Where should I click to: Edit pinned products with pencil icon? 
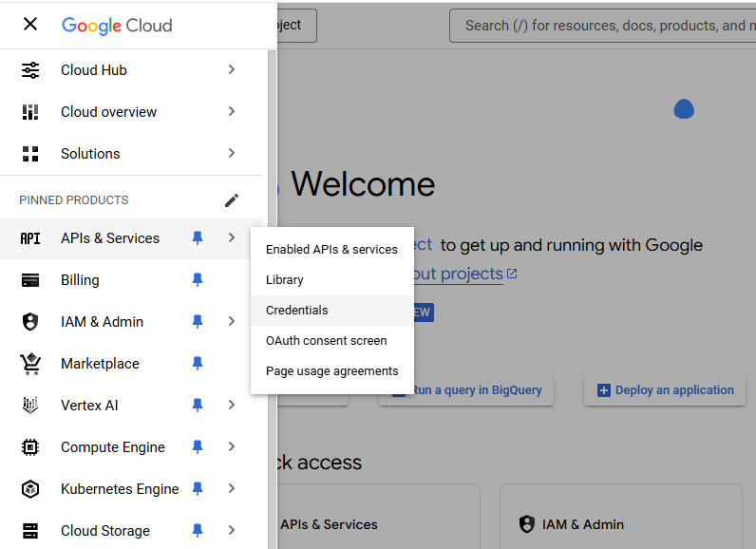click(232, 200)
